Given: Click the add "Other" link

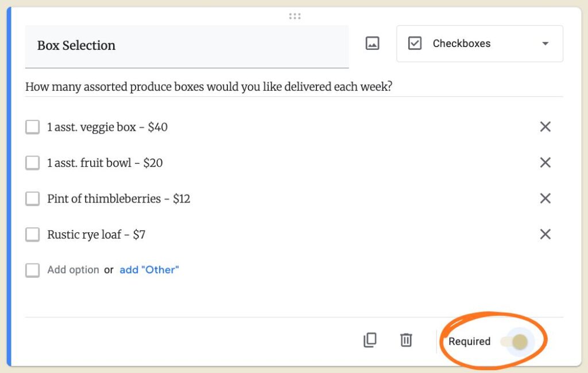Looking at the screenshot, I should pyautogui.click(x=149, y=270).
